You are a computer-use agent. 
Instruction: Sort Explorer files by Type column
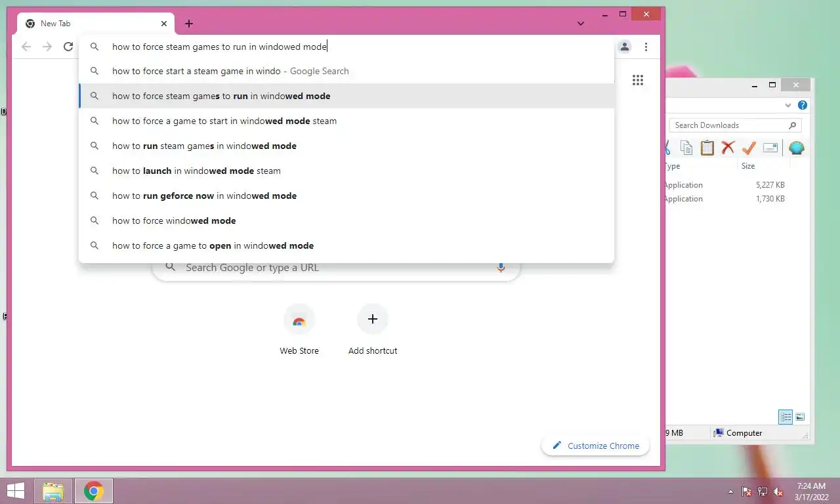pos(673,166)
